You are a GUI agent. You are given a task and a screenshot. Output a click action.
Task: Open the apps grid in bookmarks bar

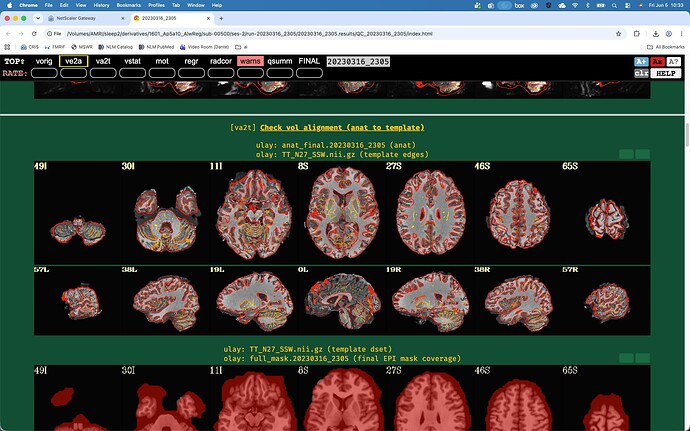coord(7,47)
